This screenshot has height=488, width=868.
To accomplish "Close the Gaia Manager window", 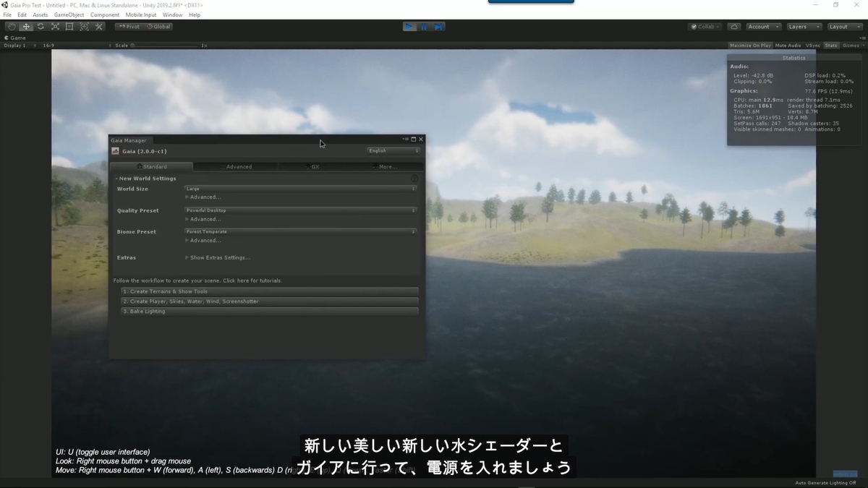I will 421,139.
